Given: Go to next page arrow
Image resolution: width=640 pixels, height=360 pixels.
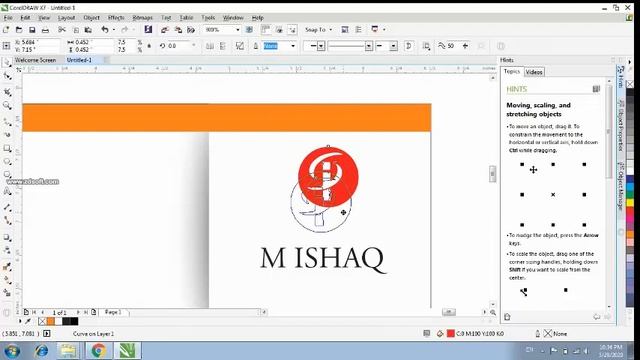Looking at the screenshot, I should pos(78,312).
